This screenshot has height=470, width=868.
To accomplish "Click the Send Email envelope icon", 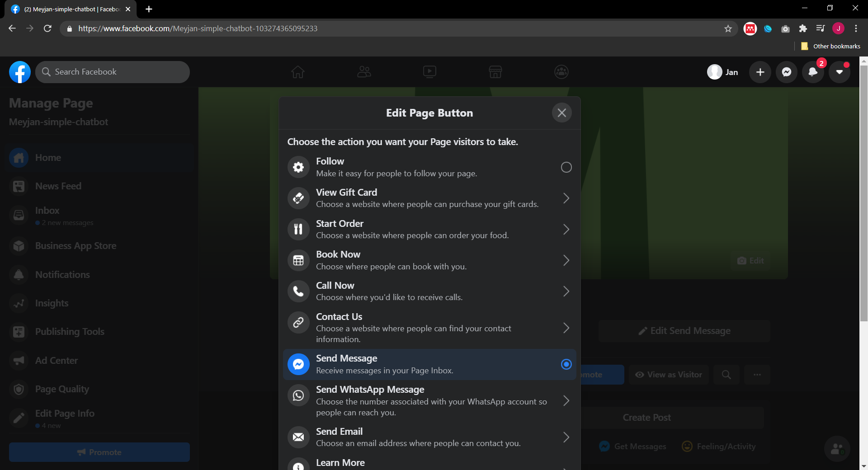I will tap(298, 437).
